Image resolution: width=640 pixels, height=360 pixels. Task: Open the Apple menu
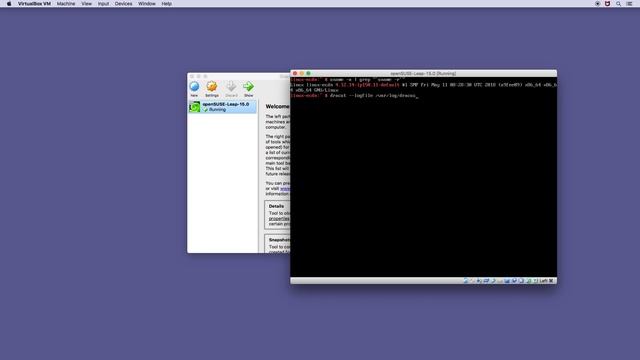pyautogui.click(x=9, y=4)
